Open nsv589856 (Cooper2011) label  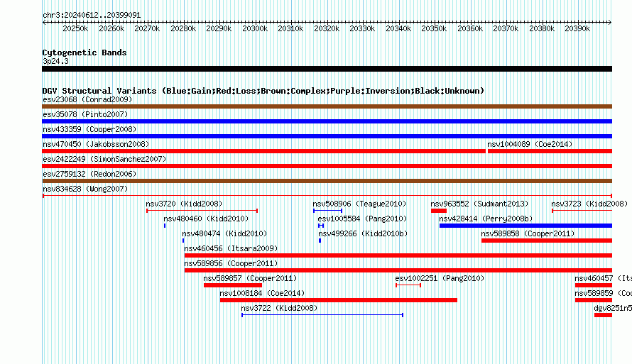tap(231, 263)
